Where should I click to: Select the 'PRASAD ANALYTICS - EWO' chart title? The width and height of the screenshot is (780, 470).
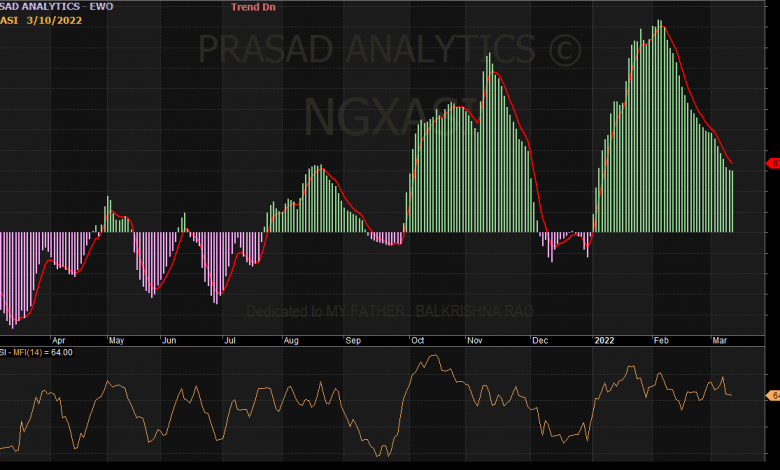coord(57,7)
